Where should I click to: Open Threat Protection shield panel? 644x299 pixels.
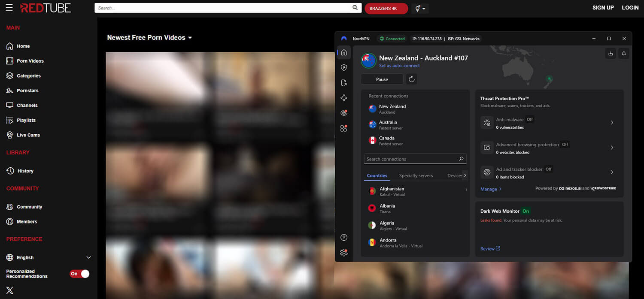tap(343, 67)
